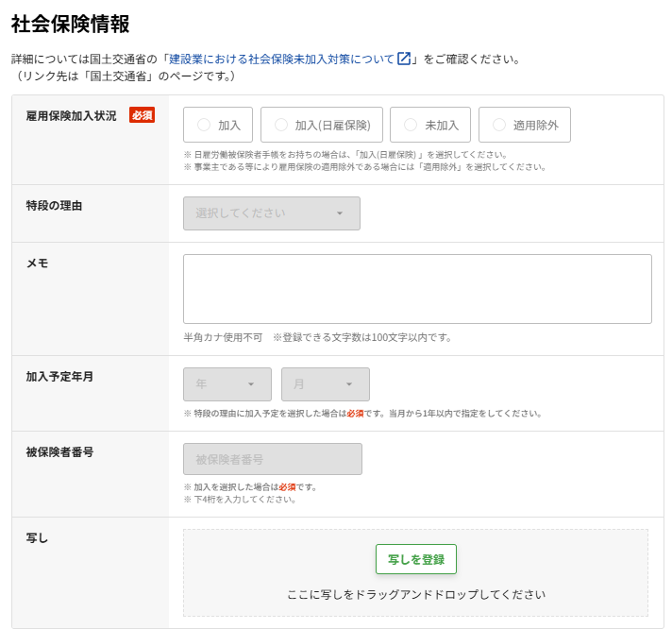Select the 加入(日雇保険) radio option
Viewport: 672px width, 629px height.
pyautogui.click(x=322, y=125)
